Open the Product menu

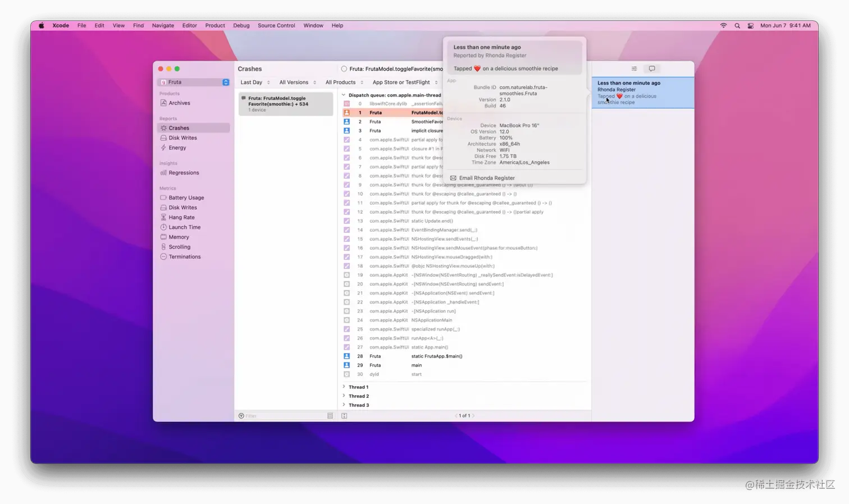(215, 26)
